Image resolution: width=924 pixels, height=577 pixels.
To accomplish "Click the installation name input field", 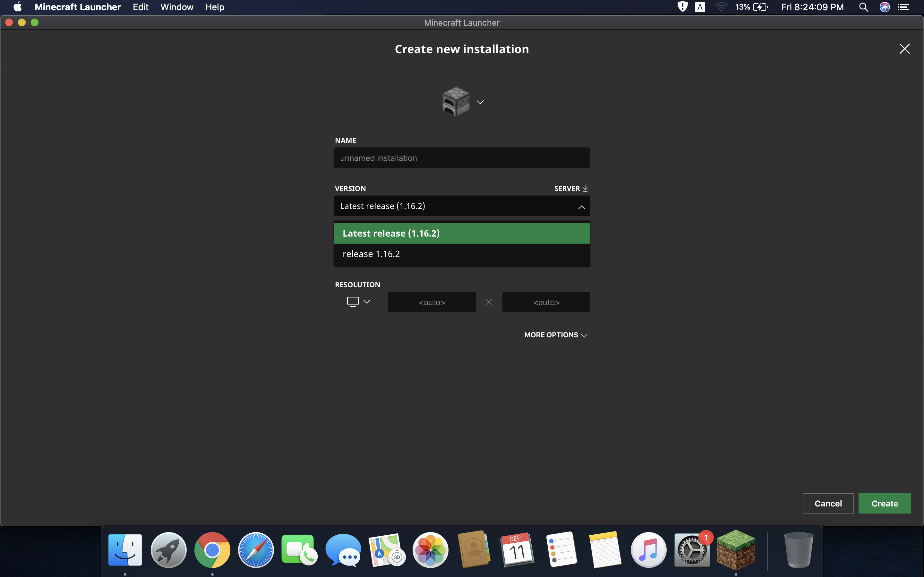I will pos(462,158).
